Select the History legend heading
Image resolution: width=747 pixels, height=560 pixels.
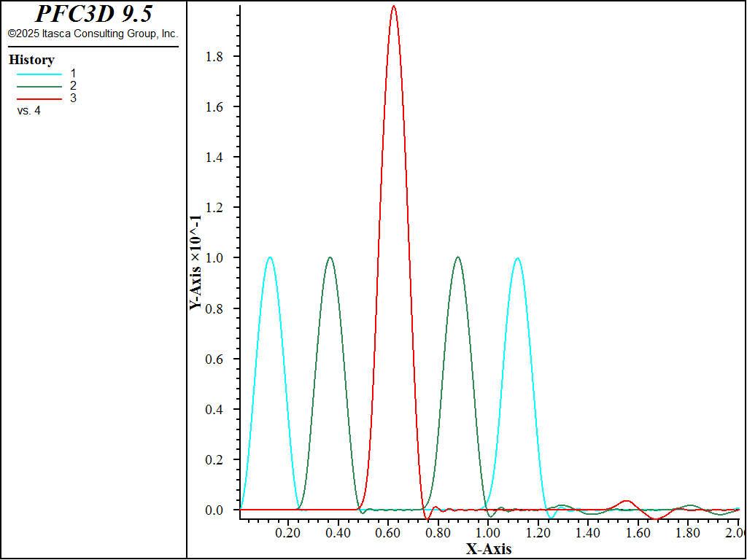pyautogui.click(x=31, y=61)
